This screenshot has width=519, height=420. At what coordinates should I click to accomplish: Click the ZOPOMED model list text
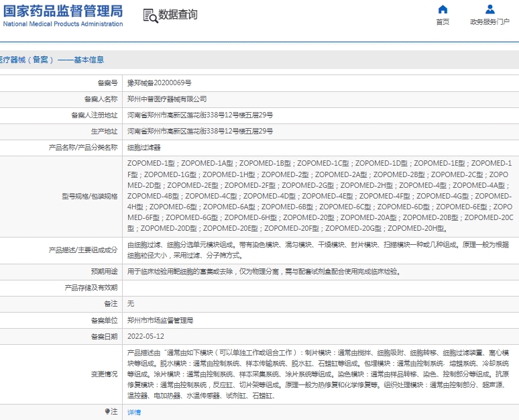(320, 196)
